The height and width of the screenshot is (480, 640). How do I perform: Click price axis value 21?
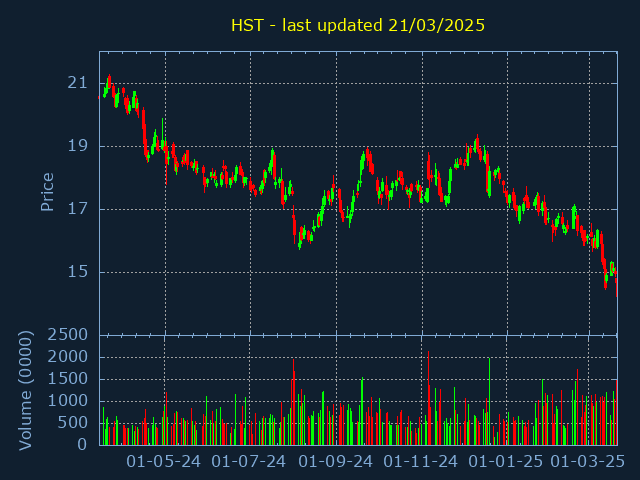point(78,83)
